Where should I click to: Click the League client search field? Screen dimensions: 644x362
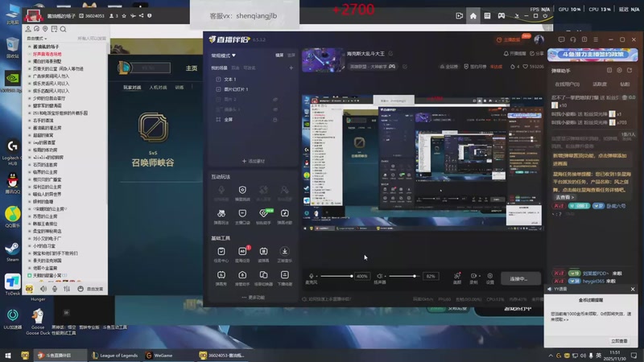click(151, 68)
